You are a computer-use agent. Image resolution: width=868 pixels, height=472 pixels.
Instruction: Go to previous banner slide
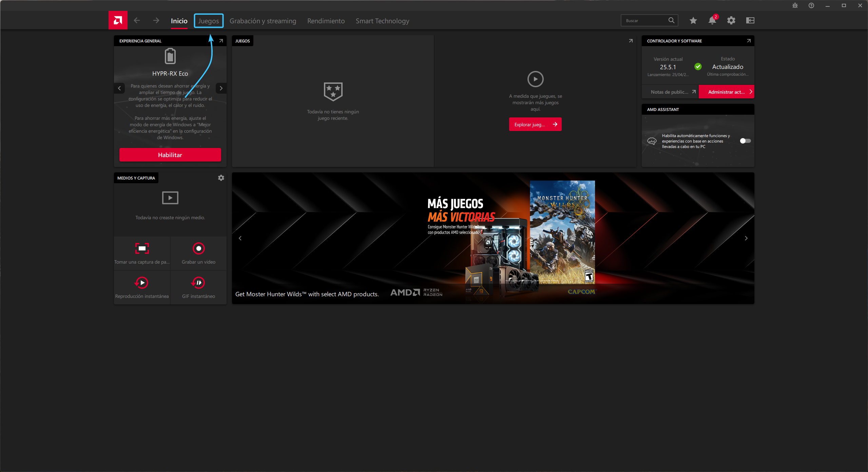(240, 238)
